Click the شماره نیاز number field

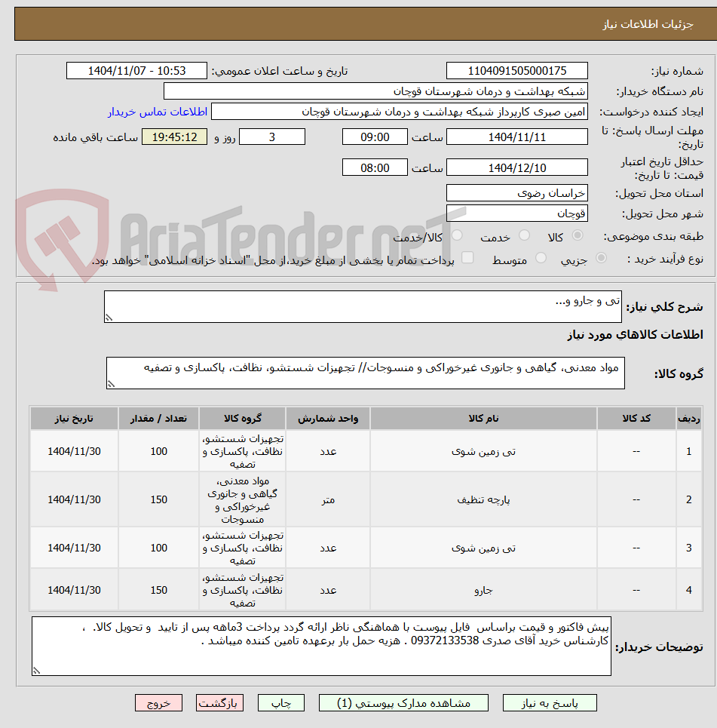pos(517,71)
